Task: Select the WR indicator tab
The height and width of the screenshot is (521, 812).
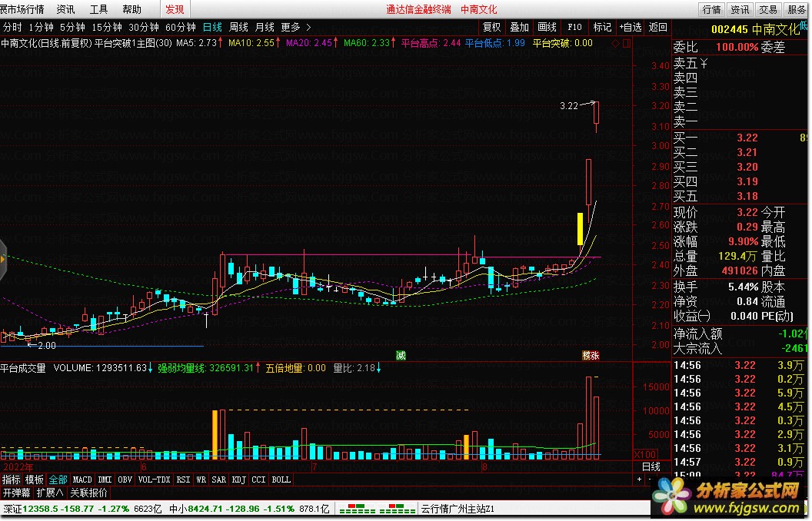Action: [201, 480]
